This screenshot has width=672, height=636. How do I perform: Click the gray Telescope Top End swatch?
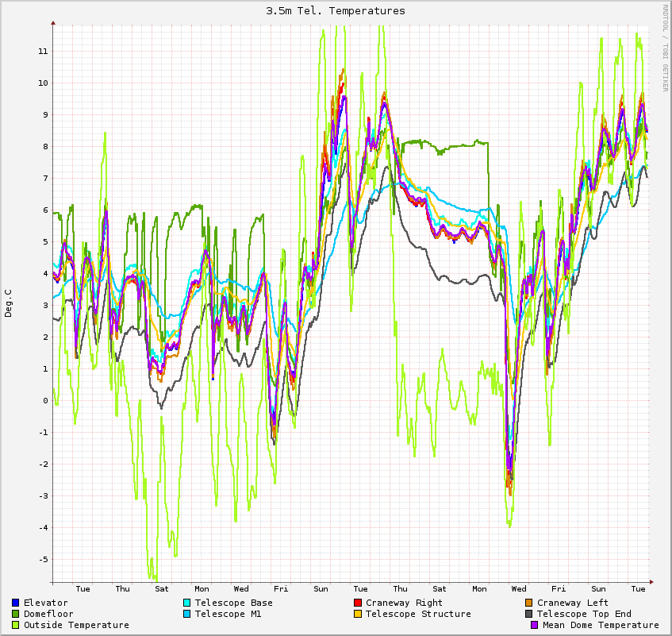coord(529,614)
